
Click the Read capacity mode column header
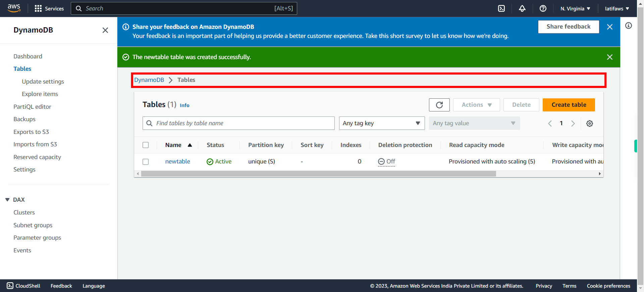[477, 145]
